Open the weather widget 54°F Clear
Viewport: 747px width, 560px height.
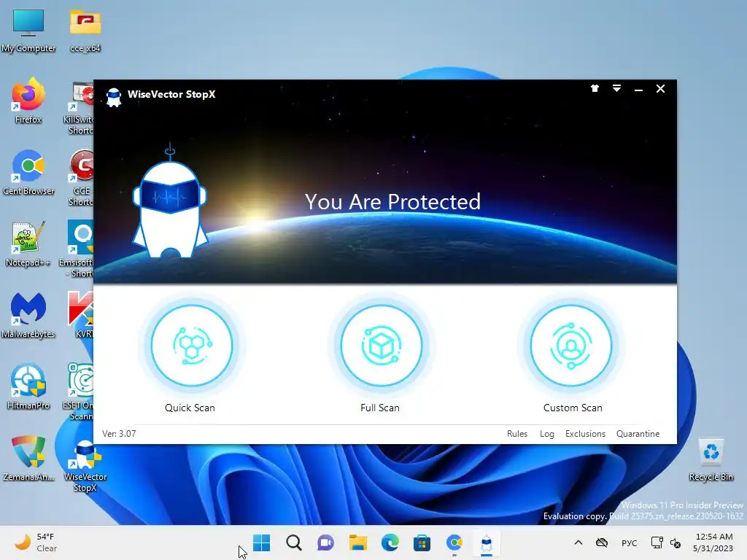[x=36, y=542]
